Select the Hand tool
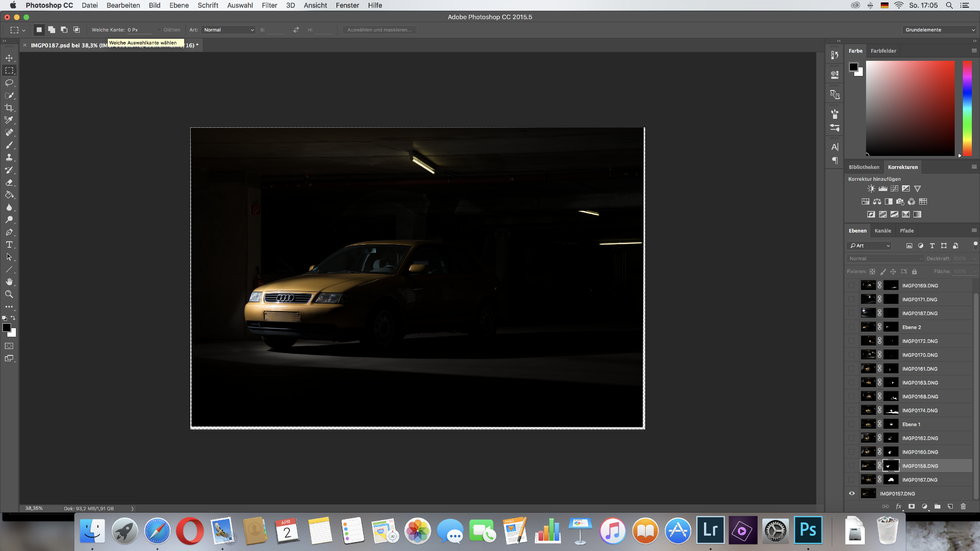This screenshot has height=551, width=980. point(9,282)
